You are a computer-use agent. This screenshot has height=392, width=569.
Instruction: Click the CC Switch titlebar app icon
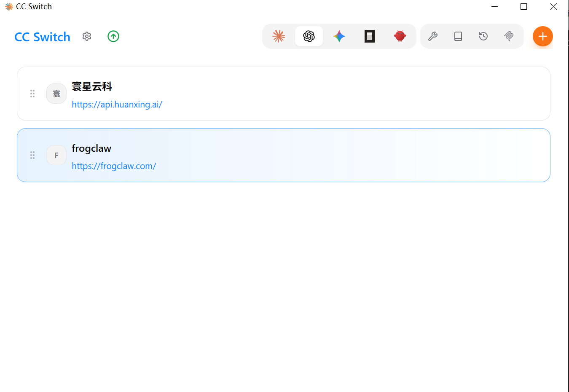click(9, 7)
